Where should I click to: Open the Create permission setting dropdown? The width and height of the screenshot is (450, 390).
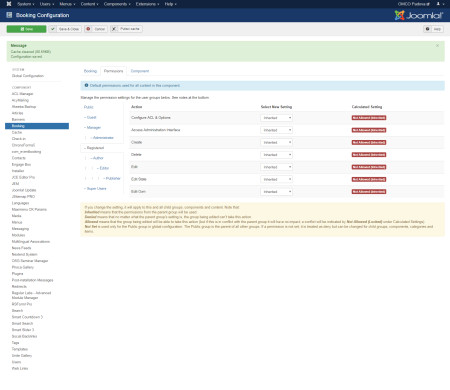(x=276, y=142)
